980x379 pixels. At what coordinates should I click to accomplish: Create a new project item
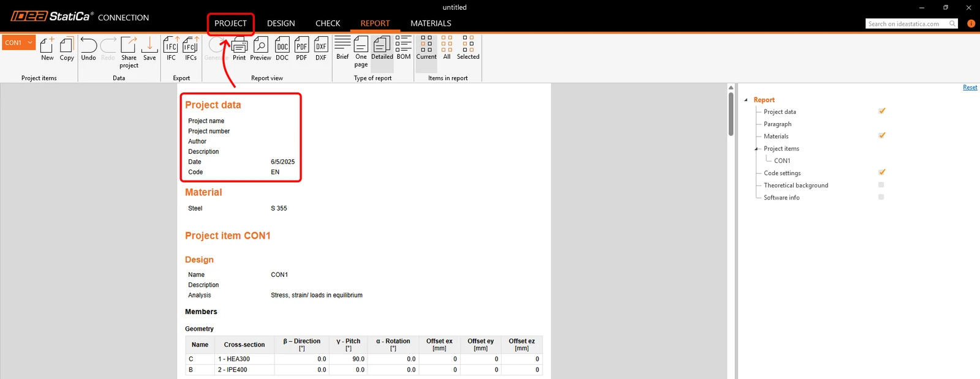47,48
